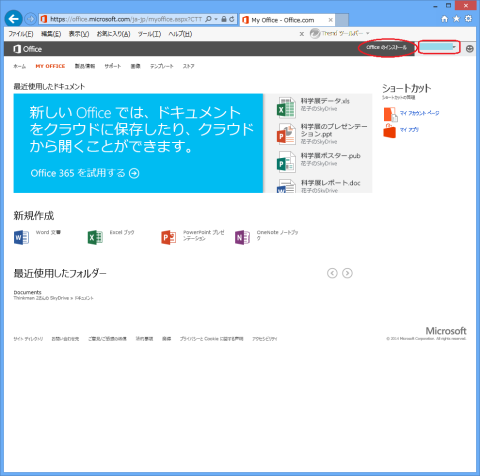Open the ツール(T) menu

(x=149, y=34)
